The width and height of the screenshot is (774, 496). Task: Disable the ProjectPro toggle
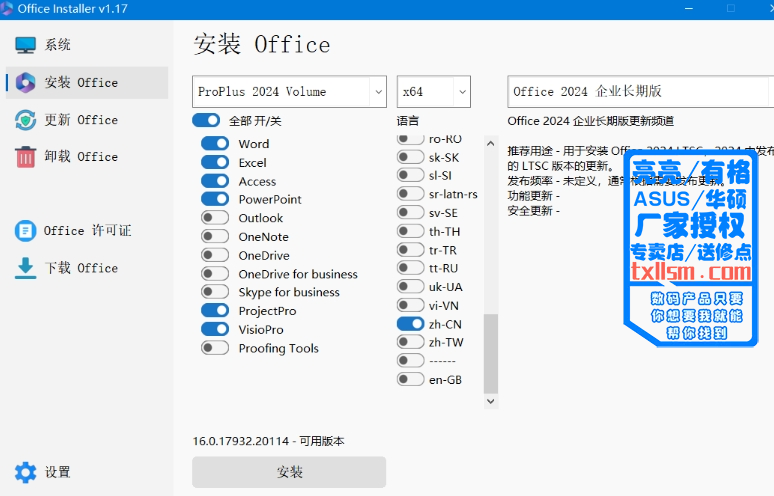click(215, 310)
